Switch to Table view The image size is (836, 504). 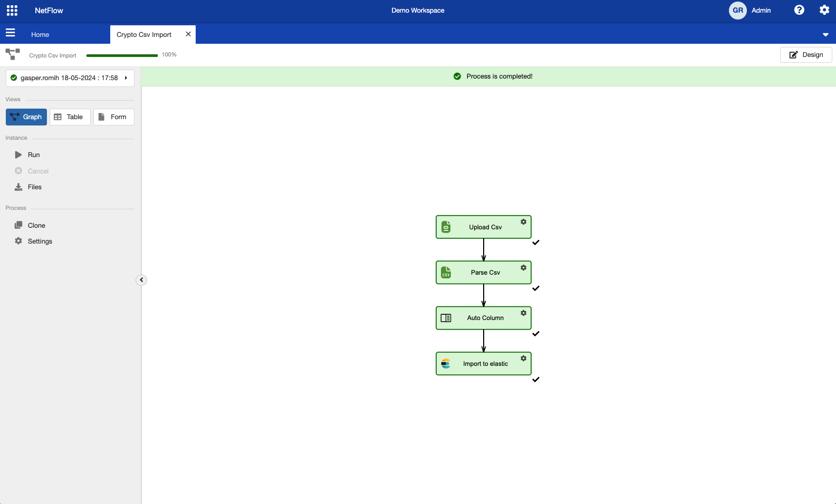[70, 117]
